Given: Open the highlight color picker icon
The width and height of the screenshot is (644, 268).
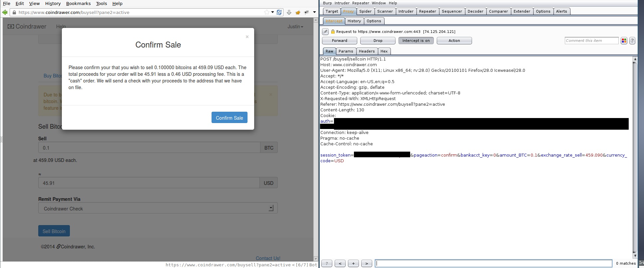Looking at the screenshot, I should (x=624, y=41).
